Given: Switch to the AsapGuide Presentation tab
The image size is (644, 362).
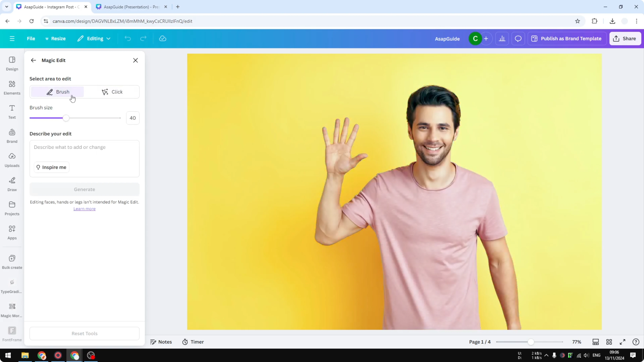Looking at the screenshot, I should (130, 7).
